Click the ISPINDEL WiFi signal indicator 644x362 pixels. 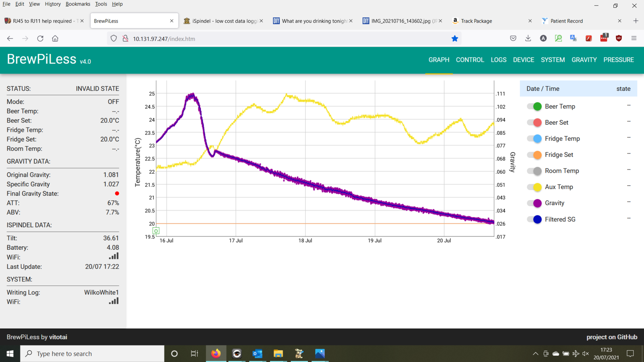pyautogui.click(x=114, y=256)
